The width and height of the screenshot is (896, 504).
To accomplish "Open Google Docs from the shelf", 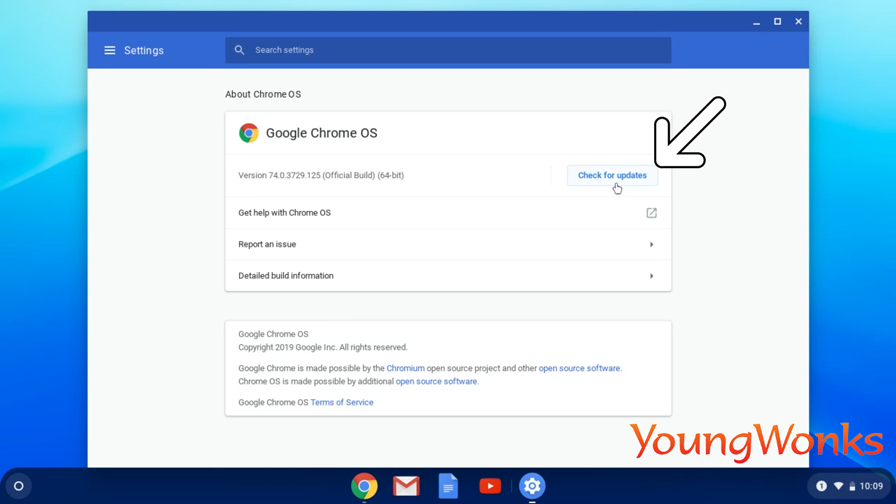I will pos(448,486).
